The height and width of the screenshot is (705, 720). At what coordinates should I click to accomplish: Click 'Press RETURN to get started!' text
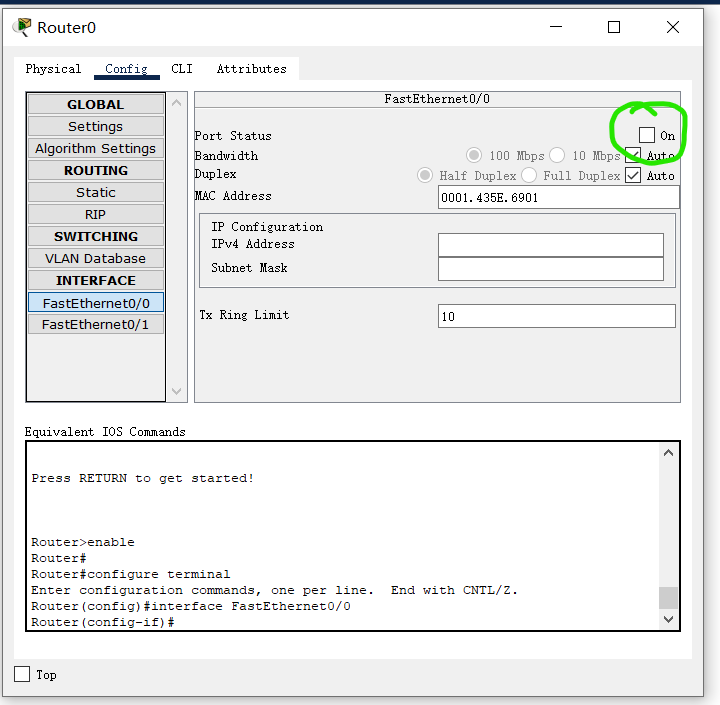tap(142, 478)
